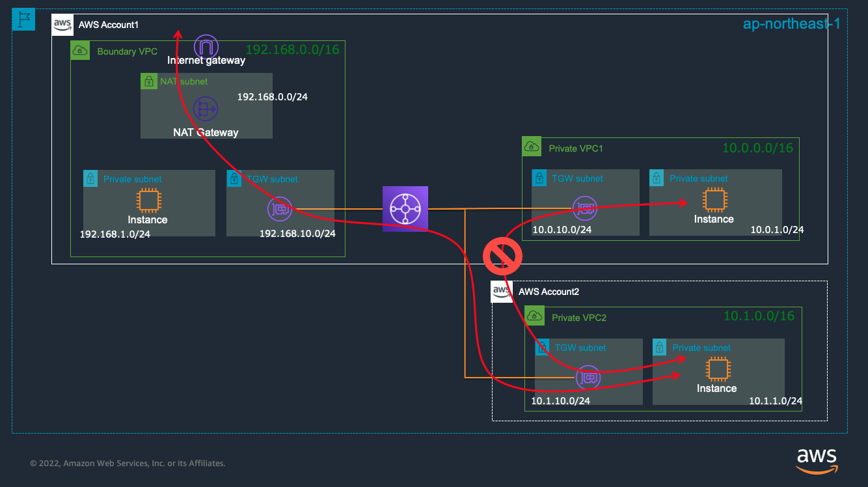Click the Private VPC2 TGW subnet lock icon
The height and width of the screenshot is (487, 868).
(543, 347)
